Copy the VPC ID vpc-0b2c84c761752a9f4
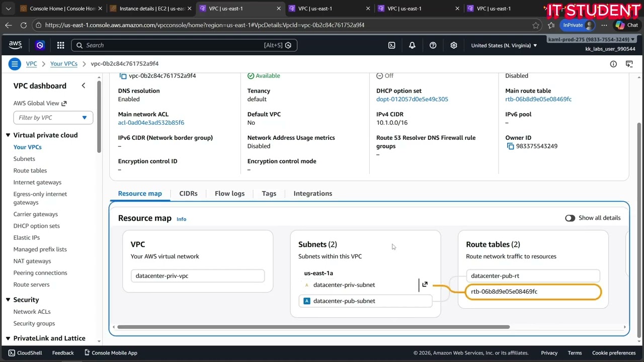Screen dimensions: 644x362 123,76
